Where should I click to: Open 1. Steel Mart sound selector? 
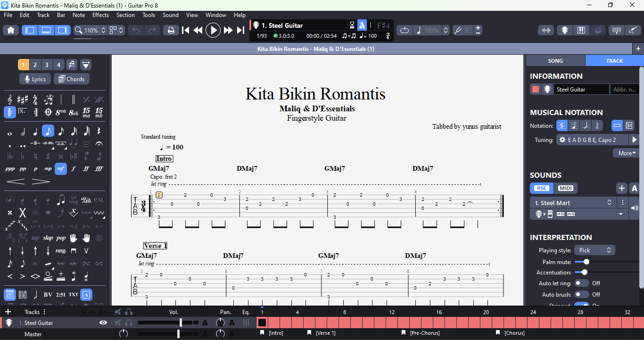[x=573, y=203]
